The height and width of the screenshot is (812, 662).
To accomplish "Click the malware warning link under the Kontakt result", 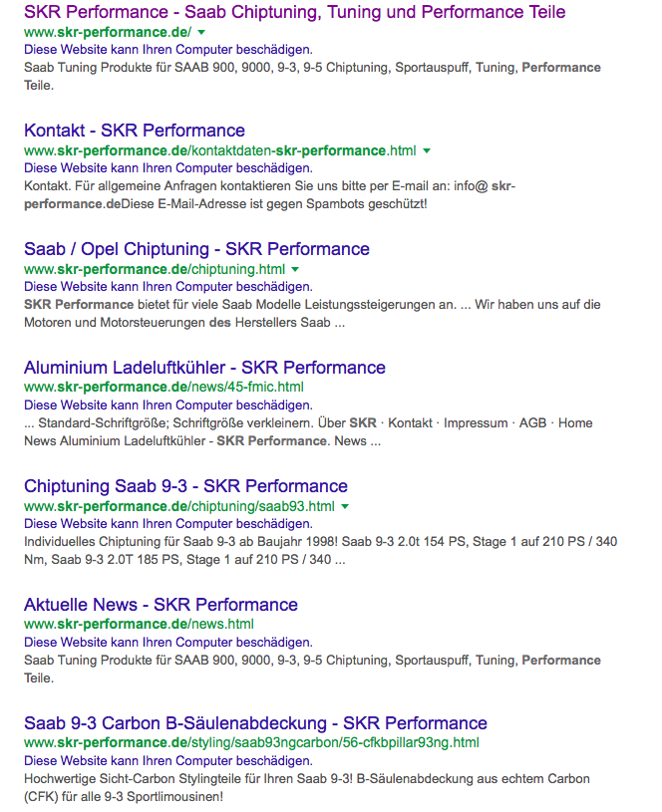I will pos(168,168).
